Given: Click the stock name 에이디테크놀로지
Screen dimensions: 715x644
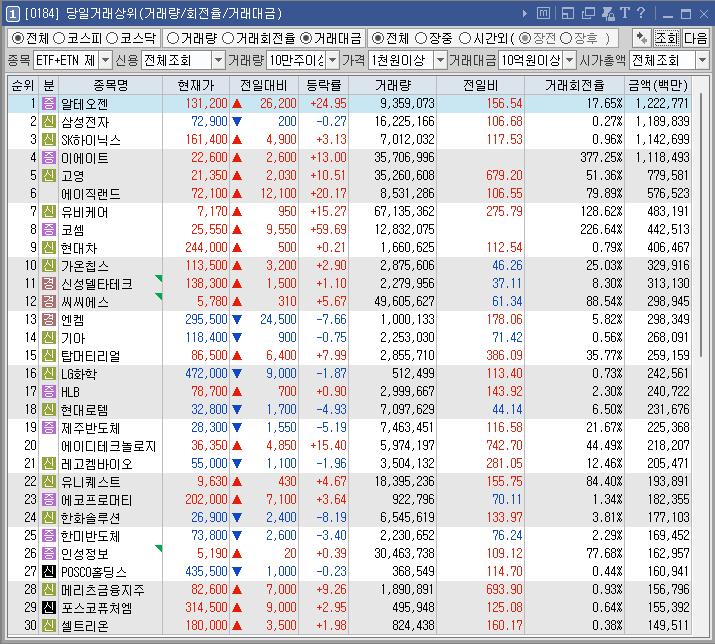Looking at the screenshot, I should pyautogui.click(x=109, y=446).
